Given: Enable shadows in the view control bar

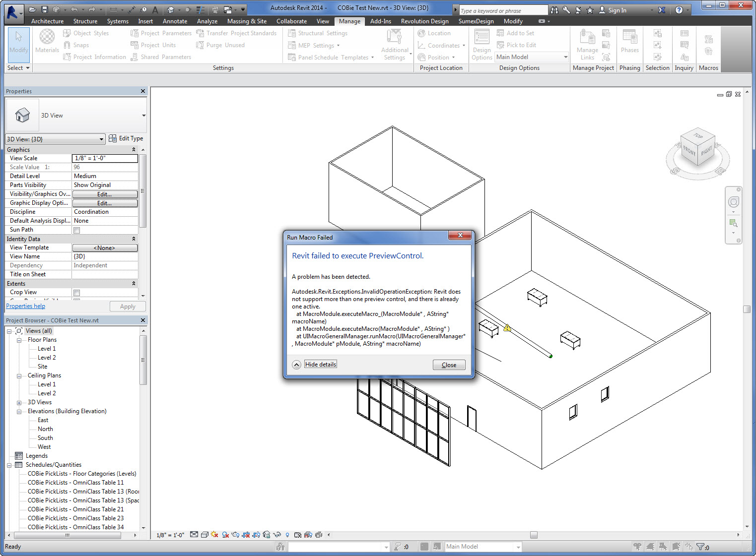Looking at the screenshot, I should click(225, 535).
